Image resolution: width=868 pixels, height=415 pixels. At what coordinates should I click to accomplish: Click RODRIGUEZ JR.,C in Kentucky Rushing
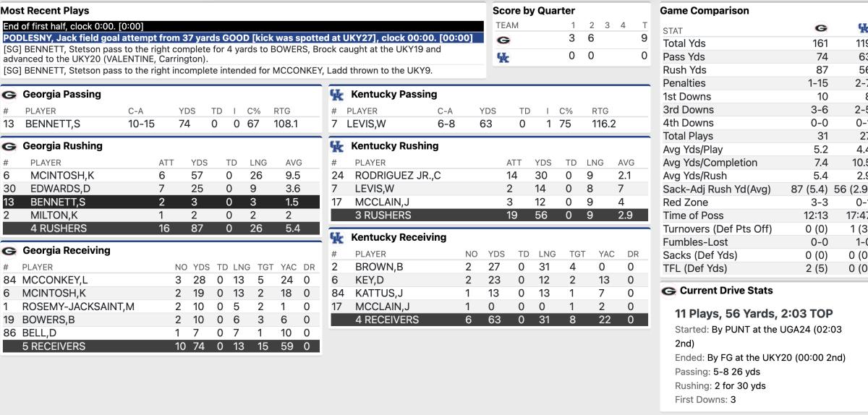(x=398, y=176)
